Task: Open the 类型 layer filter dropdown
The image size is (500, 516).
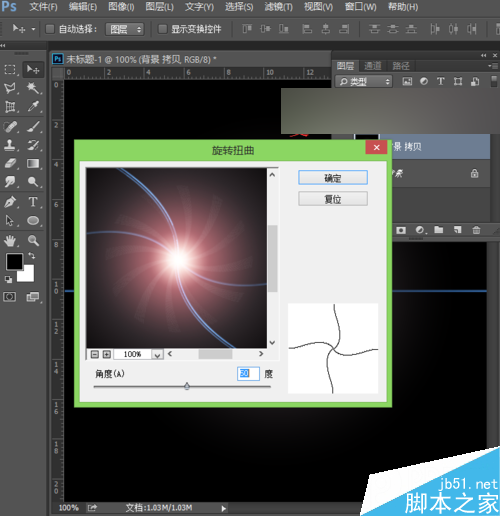Action: [364, 81]
